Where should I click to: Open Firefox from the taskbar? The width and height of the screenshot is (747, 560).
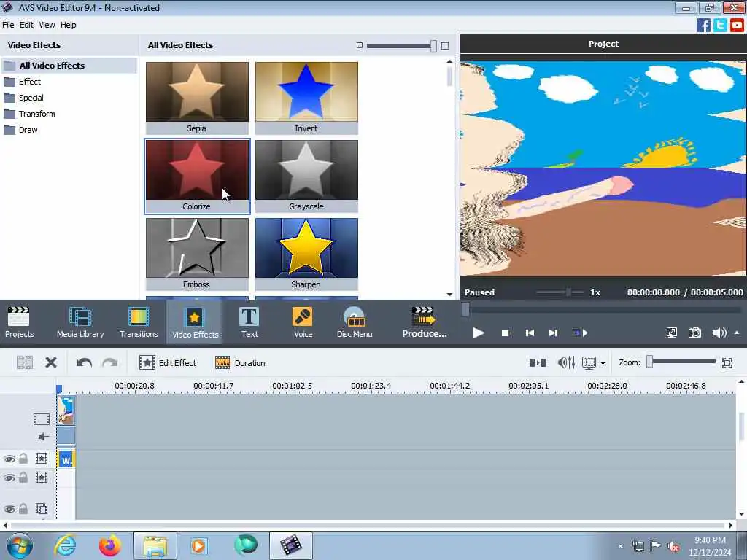pyautogui.click(x=109, y=545)
